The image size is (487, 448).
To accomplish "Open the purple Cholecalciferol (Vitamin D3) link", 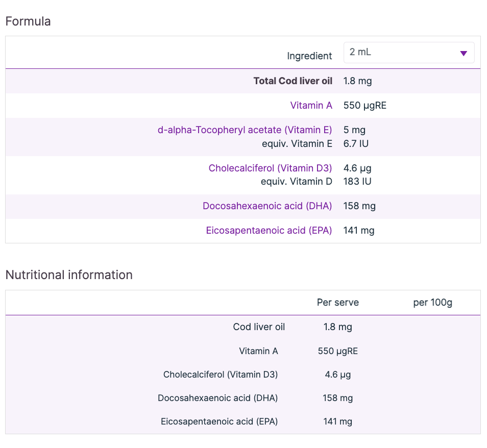I will click(270, 168).
